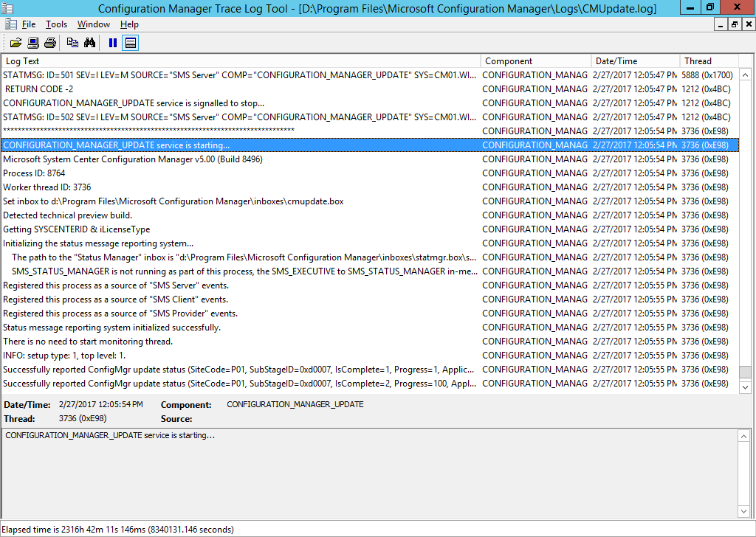This screenshot has height=537, width=756.
Task: Click details text pane scroll down arrow
Action: [744, 511]
